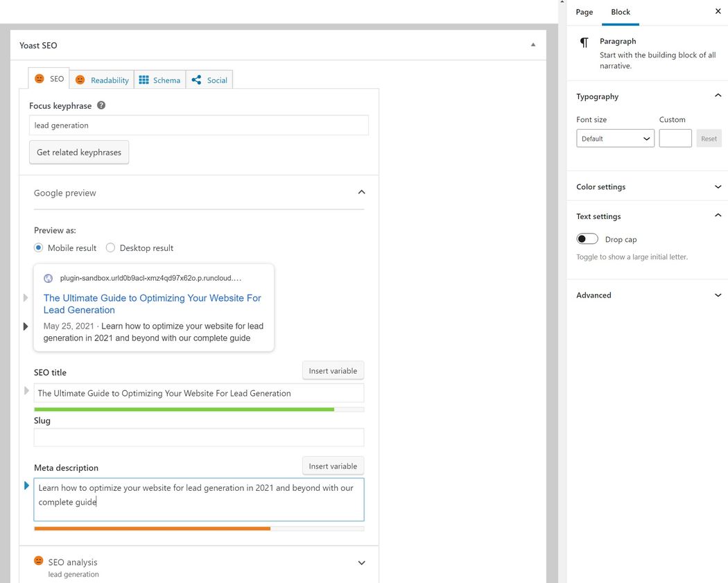Click the blue caret beside Meta description field
The width and height of the screenshot is (728, 583).
pos(26,485)
